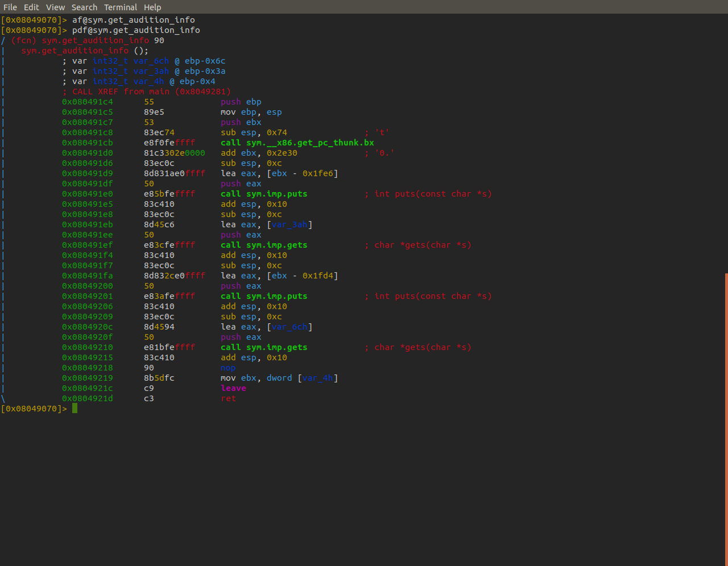The image size is (728, 566).
Task: Click the address 0x080491cb
Action: coord(88,143)
